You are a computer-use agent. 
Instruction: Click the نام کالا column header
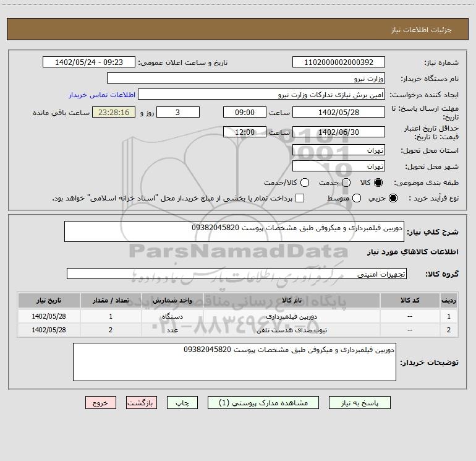coord(292,300)
